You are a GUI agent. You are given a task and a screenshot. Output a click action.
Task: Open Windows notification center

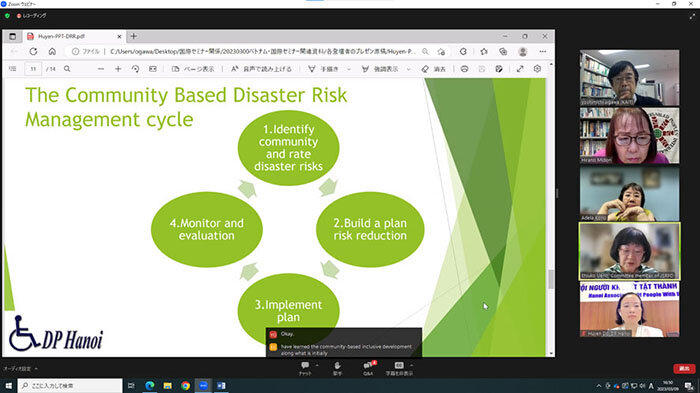pyautogui.click(x=689, y=386)
